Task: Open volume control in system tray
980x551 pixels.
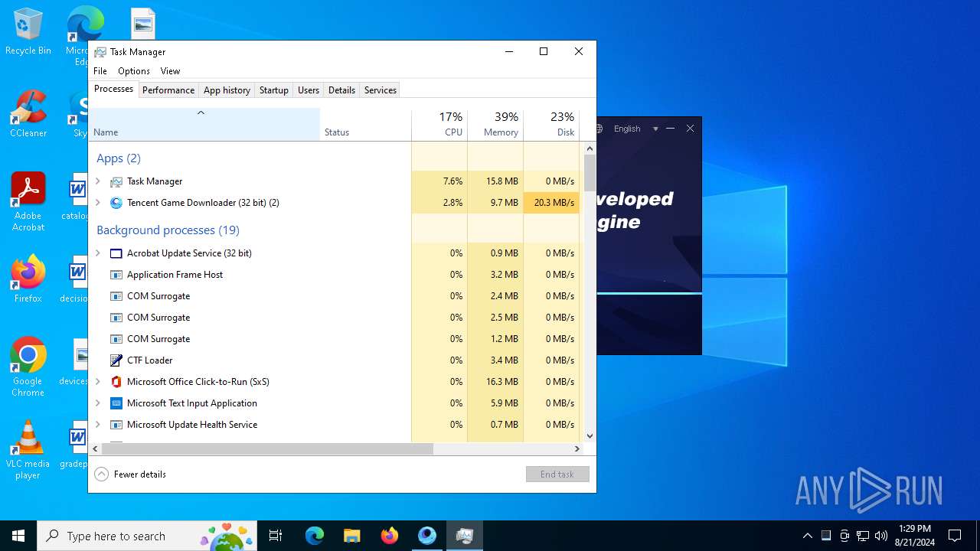Action: coord(881,536)
